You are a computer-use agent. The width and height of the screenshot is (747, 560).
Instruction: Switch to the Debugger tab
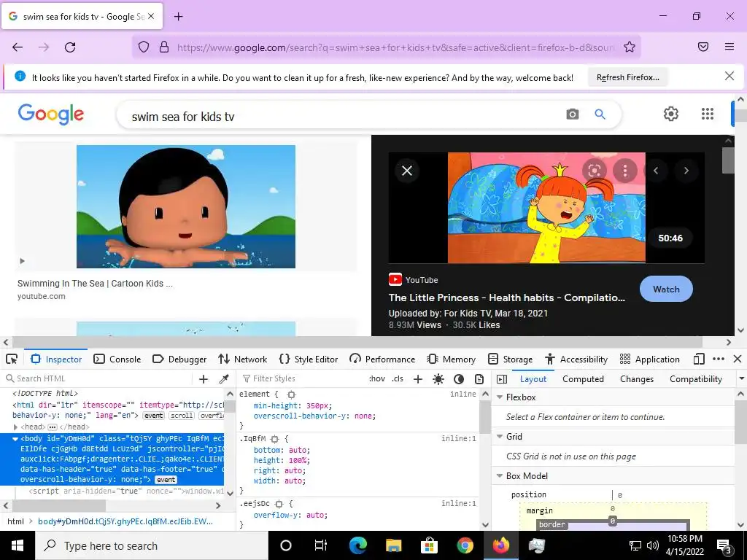179,359
